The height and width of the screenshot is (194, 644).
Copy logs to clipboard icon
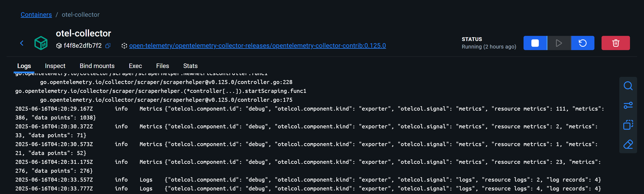pyautogui.click(x=628, y=125)
